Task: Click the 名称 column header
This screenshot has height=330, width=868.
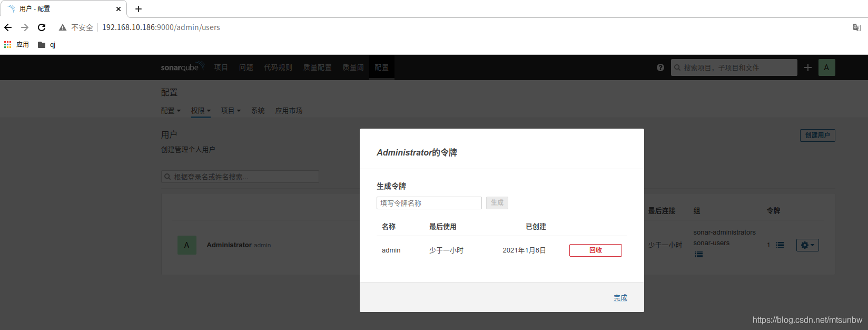Action: tap(389, 227)
